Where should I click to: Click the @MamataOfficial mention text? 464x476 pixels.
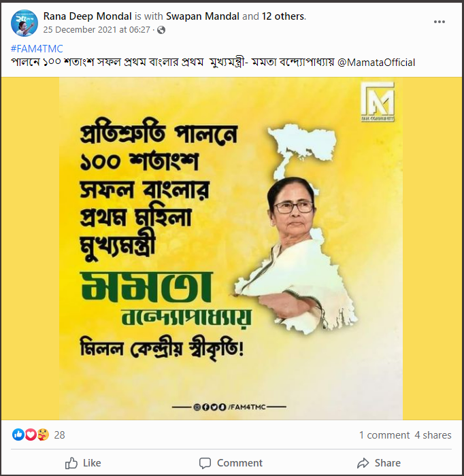[x=376, y=63]
